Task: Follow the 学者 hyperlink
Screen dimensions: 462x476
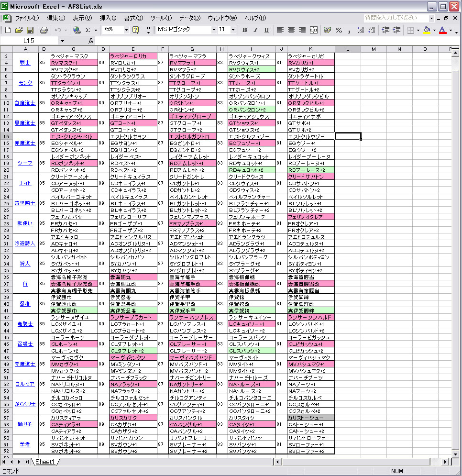Action: tap(25, 444)
